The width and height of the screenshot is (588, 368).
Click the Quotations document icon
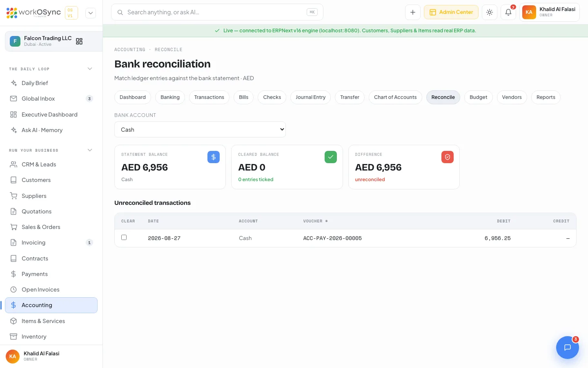pyautogui.click(x=13, y=211)
